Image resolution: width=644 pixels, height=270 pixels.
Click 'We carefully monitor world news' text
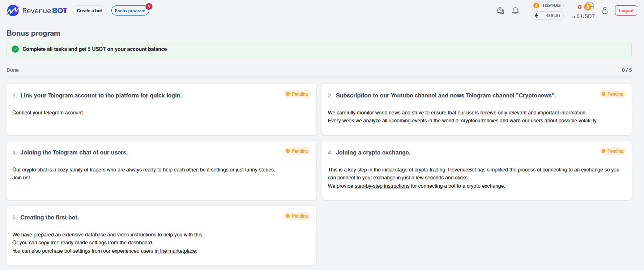457,113
